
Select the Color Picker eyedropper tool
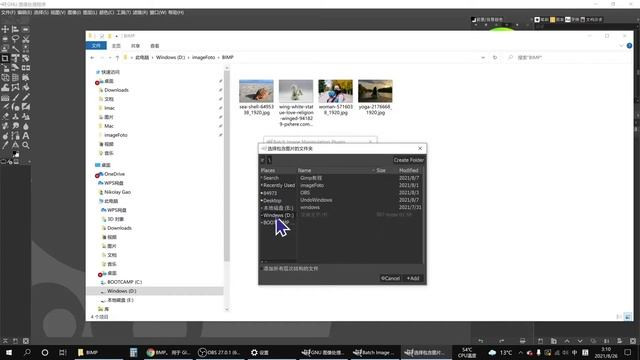[5, 145]
